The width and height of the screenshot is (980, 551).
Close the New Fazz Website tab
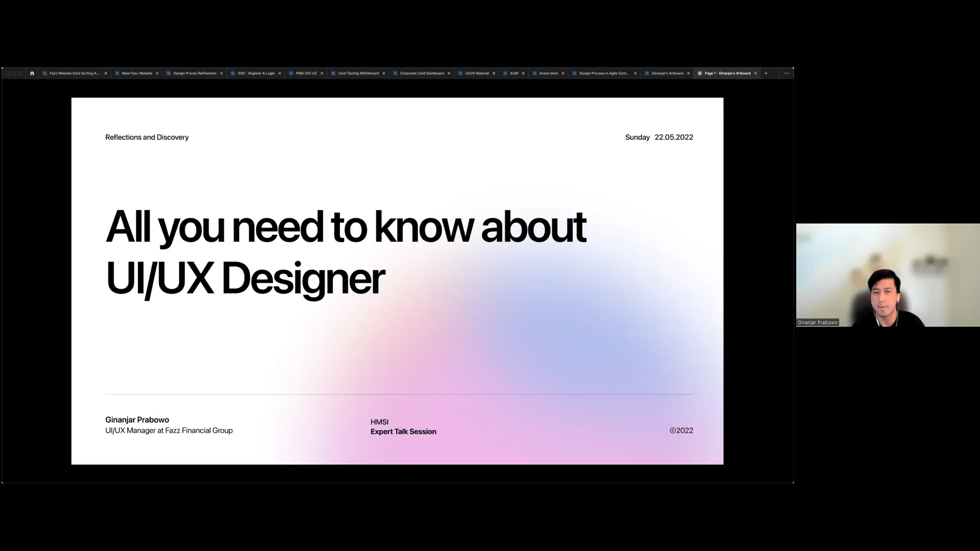coord(157,73)
